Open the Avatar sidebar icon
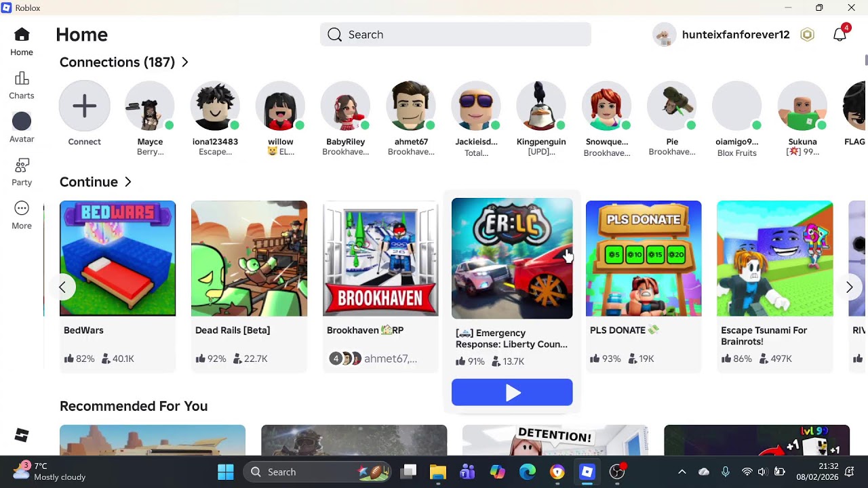The height and width of the screenshot is (488, 868). (22, 121)
